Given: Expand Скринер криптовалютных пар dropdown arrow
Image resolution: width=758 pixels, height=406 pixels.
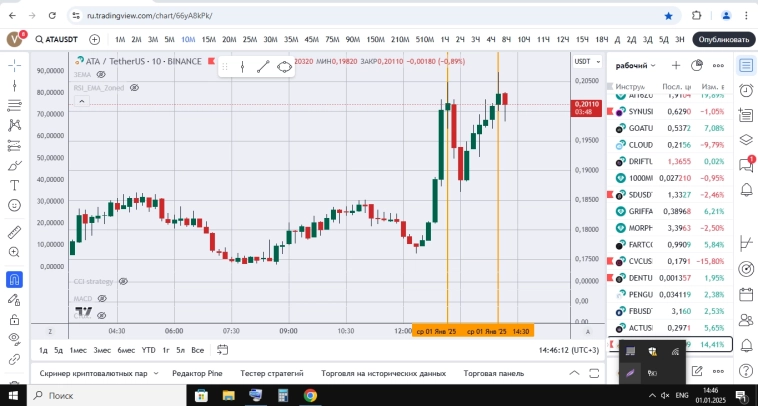Looking at the screenshot, I should 156,373.
